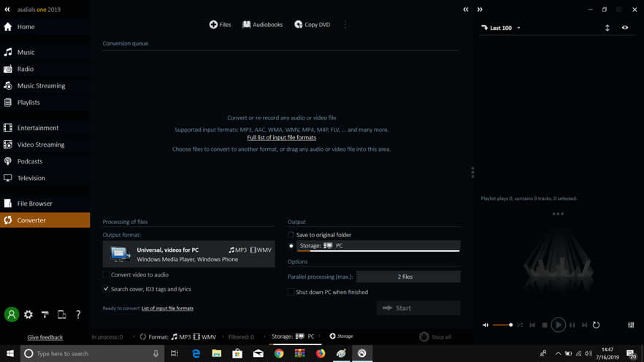This screenshot has width=644, height=362.
Task: Open Podcasts section in sidebar
Action: (30, 161)
